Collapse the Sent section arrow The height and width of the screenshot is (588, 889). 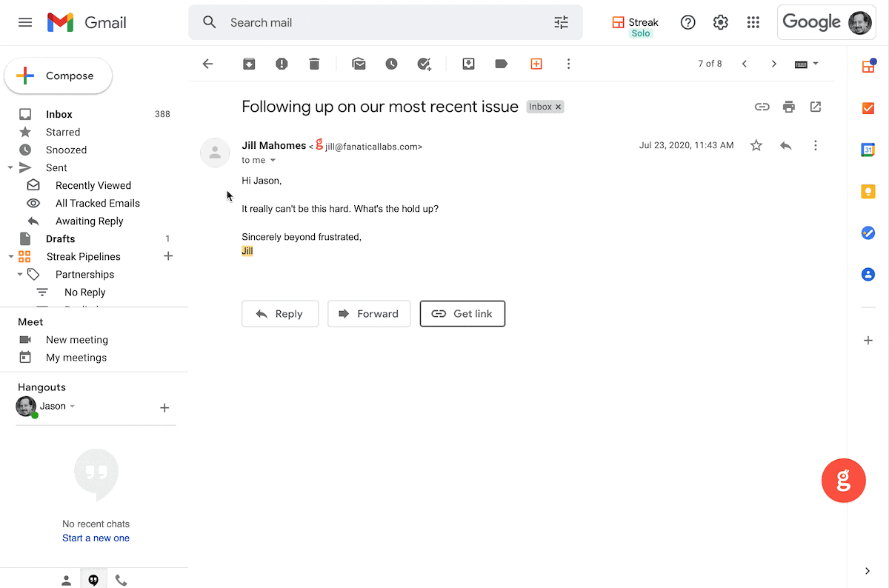pos(10,168)
